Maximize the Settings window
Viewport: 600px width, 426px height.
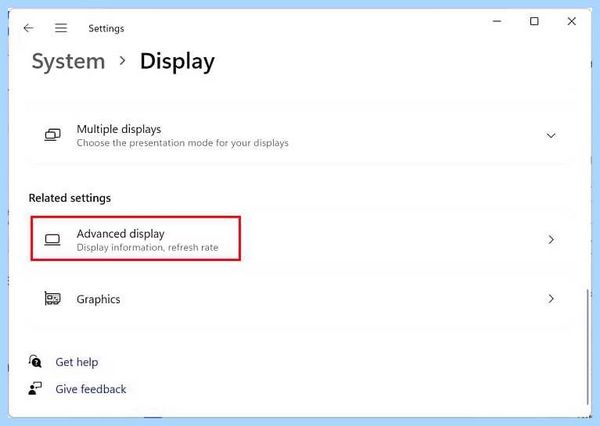tap(534, 21)
